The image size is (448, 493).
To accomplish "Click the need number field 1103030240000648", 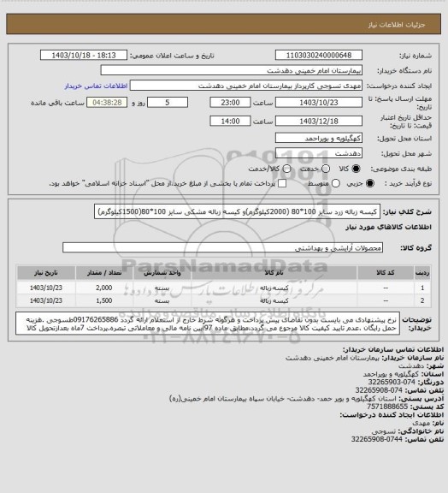I will [x=319, y=55].
